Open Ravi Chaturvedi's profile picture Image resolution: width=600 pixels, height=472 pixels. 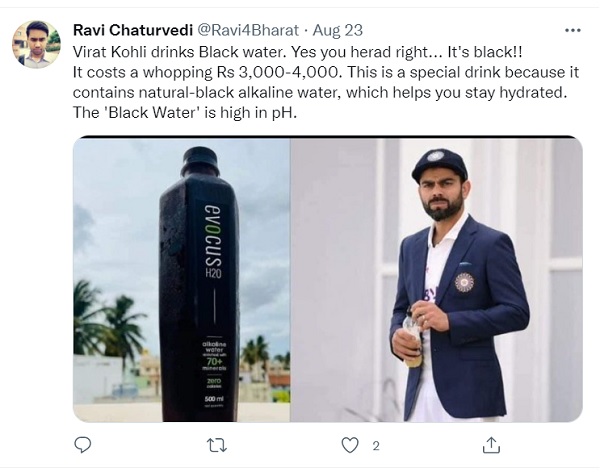click(x=36, y=44)
